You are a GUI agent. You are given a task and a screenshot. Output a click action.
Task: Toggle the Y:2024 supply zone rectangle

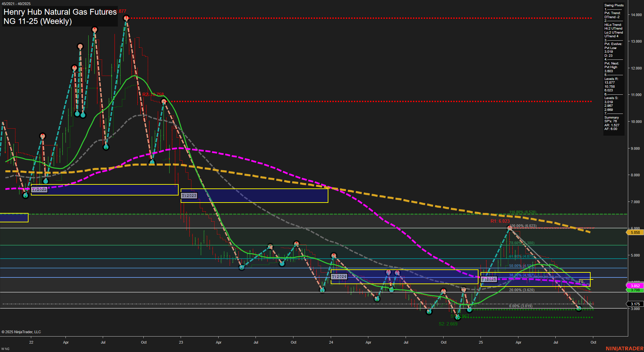pyautogui.click(x=339, y=276)
